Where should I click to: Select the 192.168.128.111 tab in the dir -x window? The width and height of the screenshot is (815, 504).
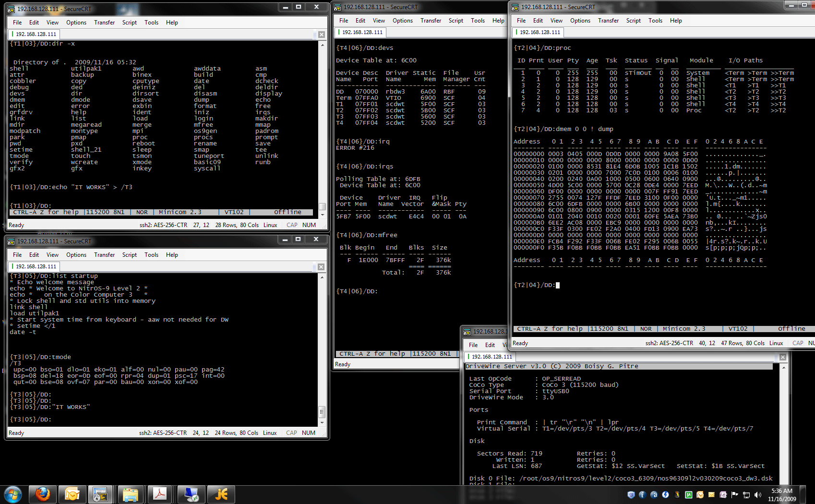coord(34,34)
